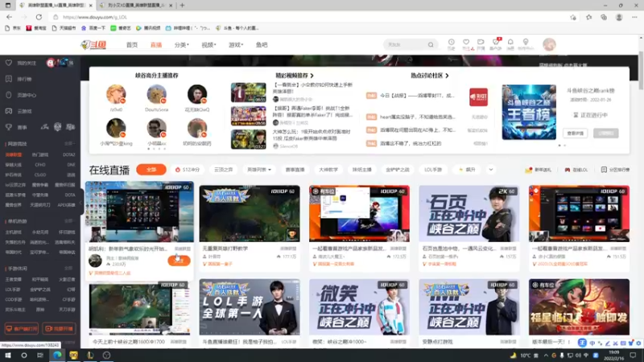Screen dimensions: 644x362
Task: Click the 客户端打开 button in sidebar
Action: point(22,329)
